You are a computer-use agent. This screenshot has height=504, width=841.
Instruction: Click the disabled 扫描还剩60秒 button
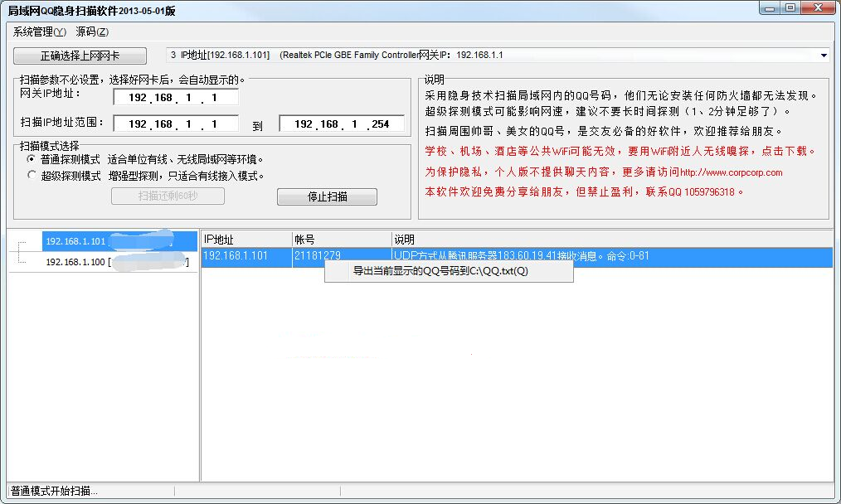click(168, 196)
